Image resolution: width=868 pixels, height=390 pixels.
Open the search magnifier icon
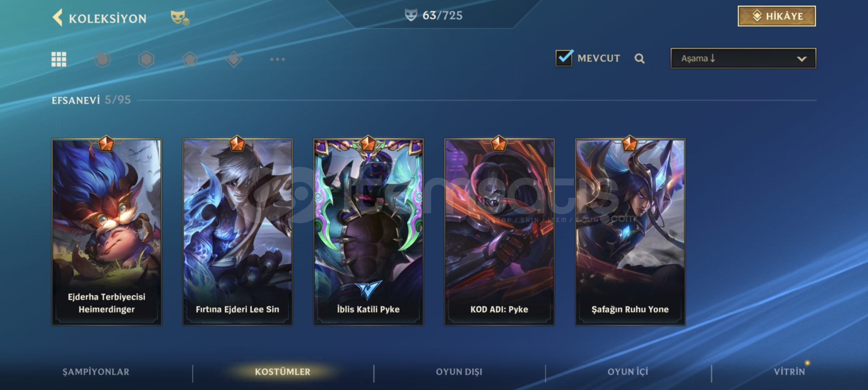coord(640,58)
